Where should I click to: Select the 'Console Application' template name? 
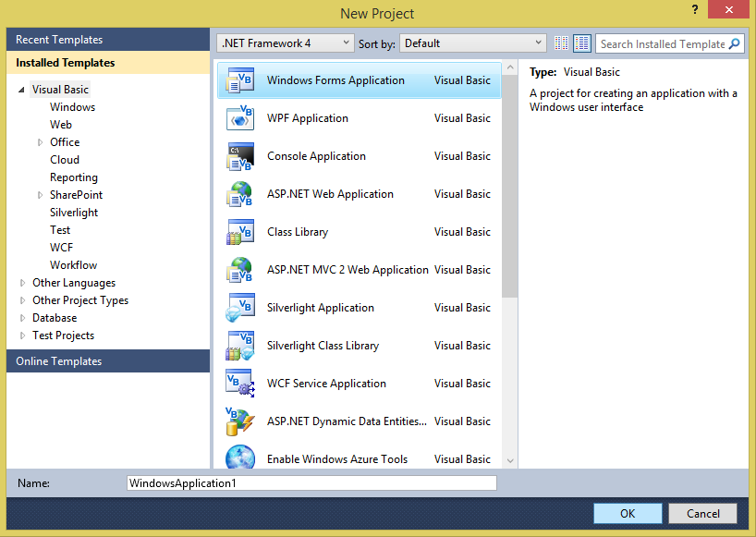tap(316, 156)
